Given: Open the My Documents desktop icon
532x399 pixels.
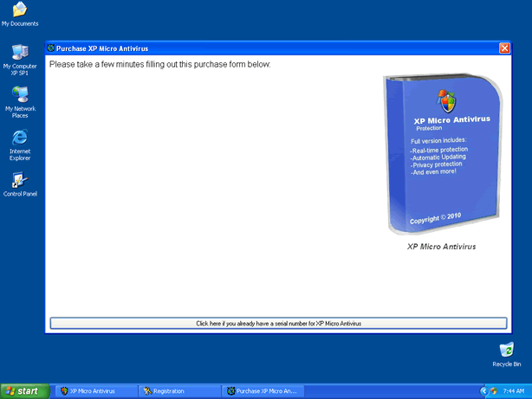Looking at the screenshot, I should point(19,11).
